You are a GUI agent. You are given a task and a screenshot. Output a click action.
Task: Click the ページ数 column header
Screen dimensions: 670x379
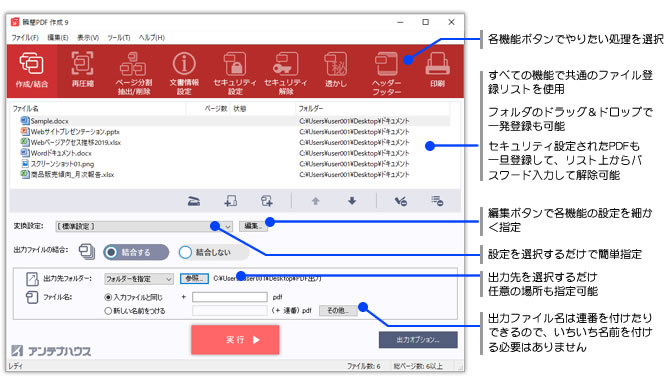coord(209,109)
